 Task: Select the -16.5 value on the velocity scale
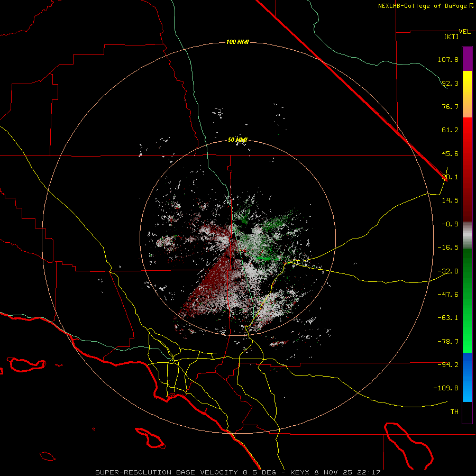[448, 248]
